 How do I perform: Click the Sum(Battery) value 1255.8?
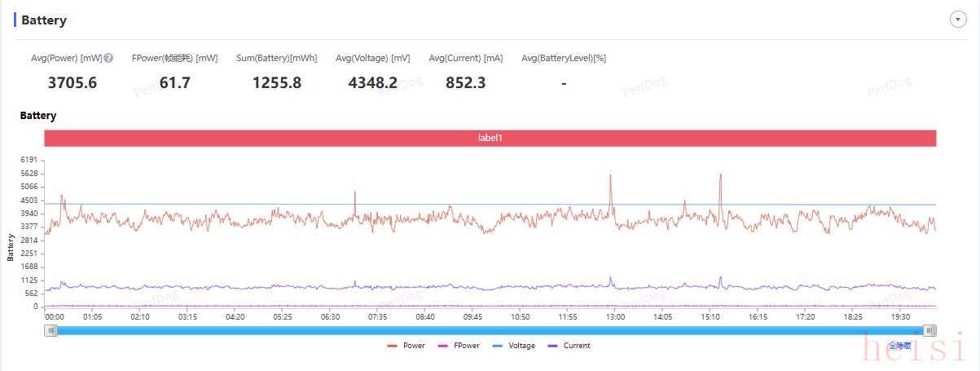[276, 82]
